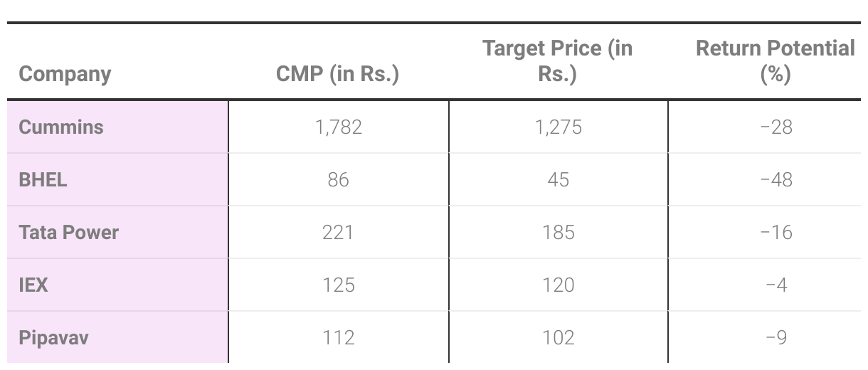Viewport: 868px width, 370px height.
Task: Click the −48 return potential cell
Action: (x=776, y=180)
